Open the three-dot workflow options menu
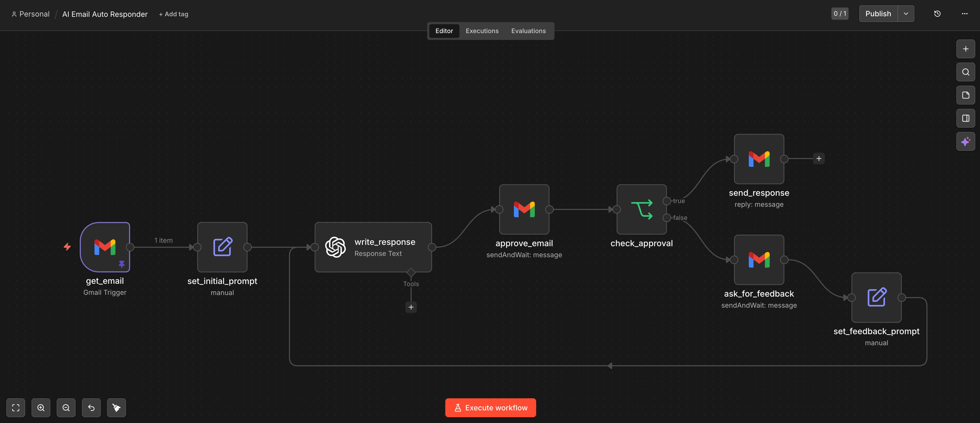Image resolution: width=980 pixels, height=423 pixels. point(965,14)
